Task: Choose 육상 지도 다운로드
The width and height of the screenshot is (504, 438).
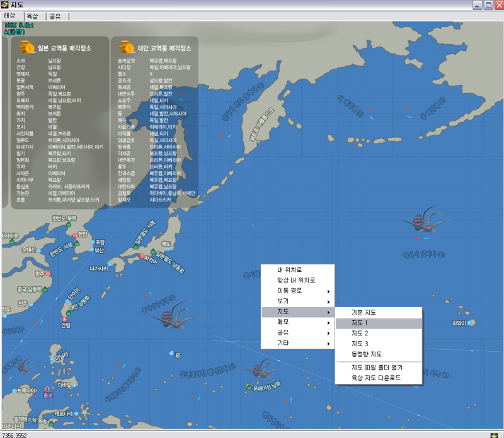Action: click(379, 378)
